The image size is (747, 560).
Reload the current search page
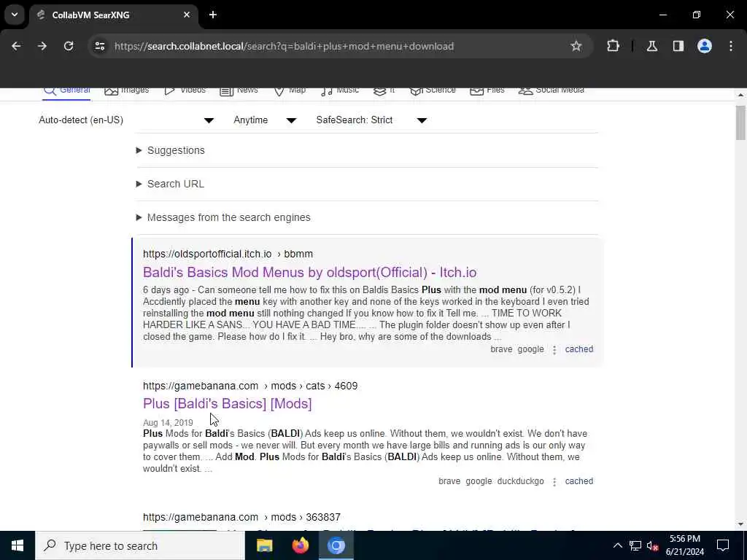coord(69,46)
